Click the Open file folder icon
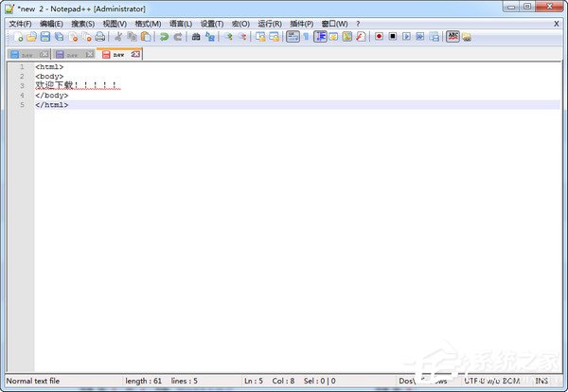Image resolution: width=568 pixels, height=392 pixels. [x=31, y=37]
